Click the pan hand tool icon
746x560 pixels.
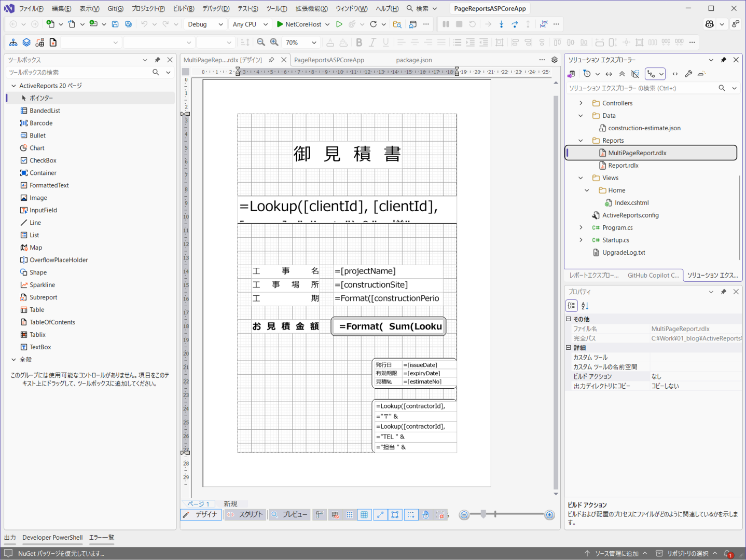[x=425, y=515]
